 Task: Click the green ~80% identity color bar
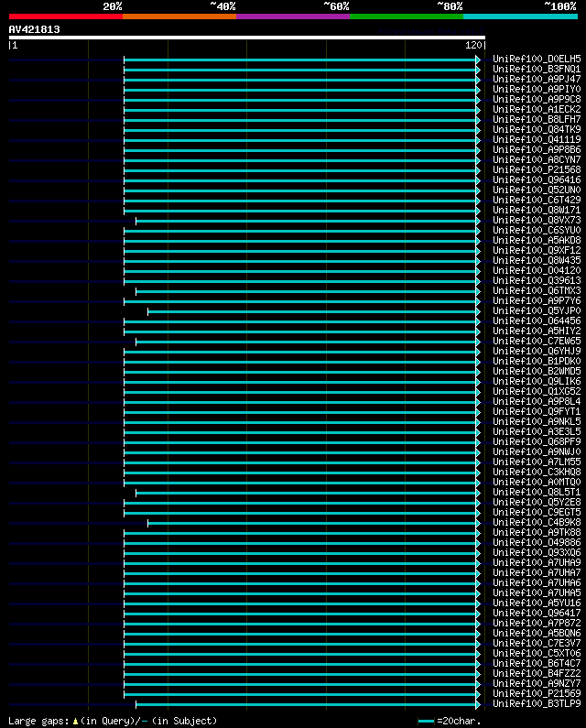point(407,16)
